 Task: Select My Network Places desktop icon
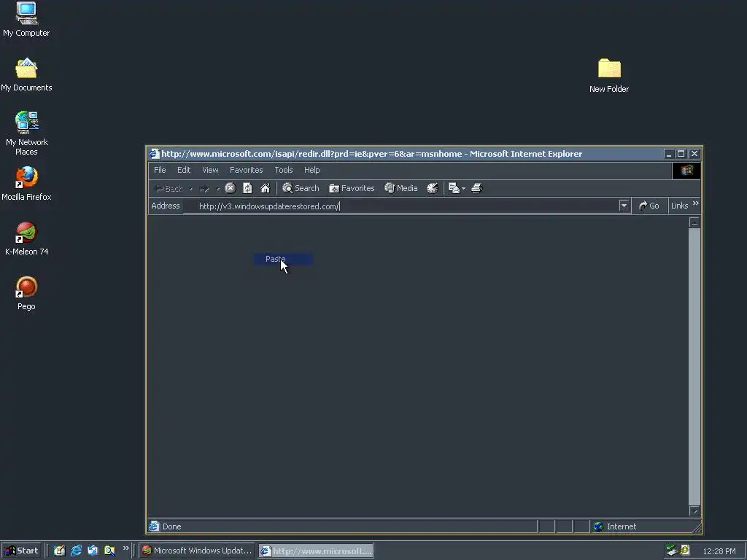[27, 133]
